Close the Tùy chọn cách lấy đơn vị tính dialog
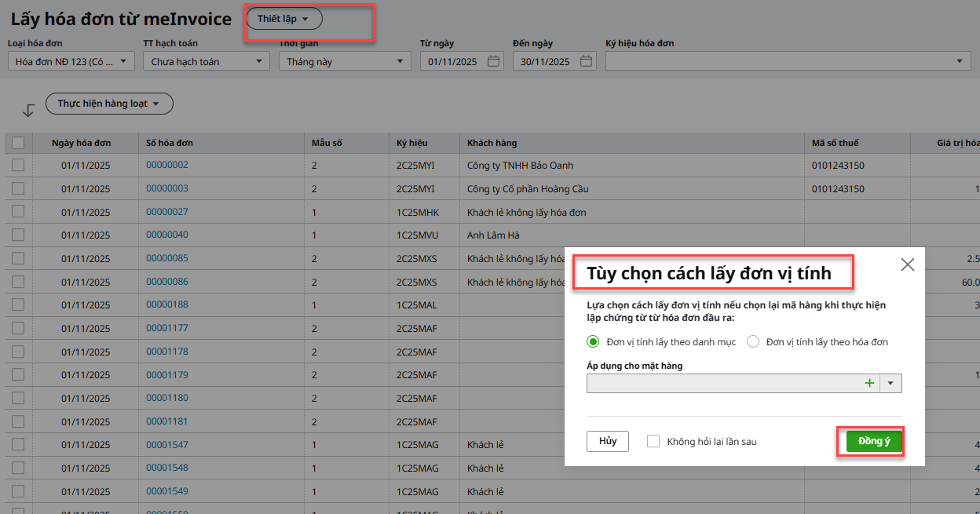The image size is (980, 514). pyautogui.click(x=907, y=264)
